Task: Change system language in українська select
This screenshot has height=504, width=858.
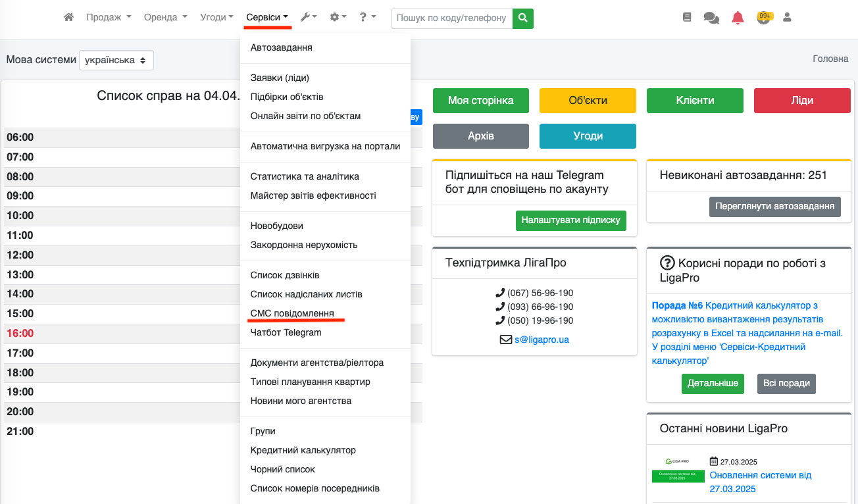Action: pos(116,60)
